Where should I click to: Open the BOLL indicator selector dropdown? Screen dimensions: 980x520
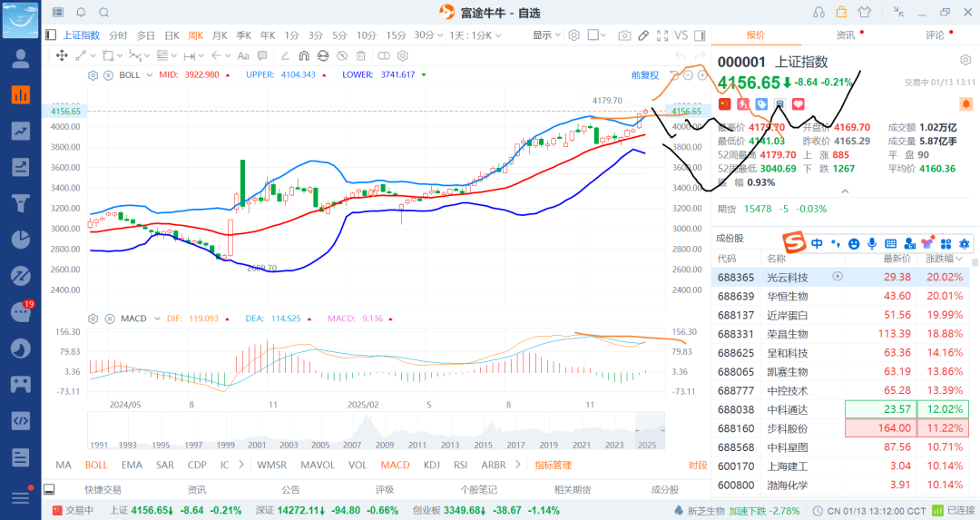pos(150,75)
